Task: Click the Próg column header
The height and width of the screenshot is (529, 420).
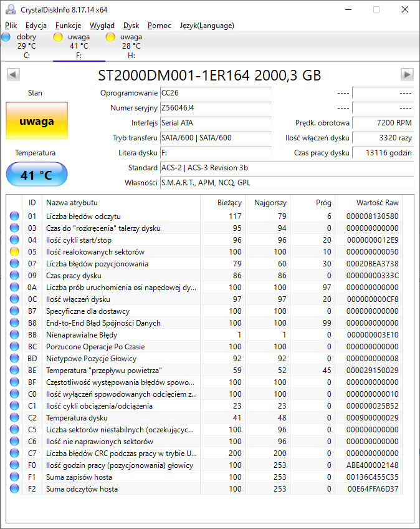Action: (x=312, y=202)
